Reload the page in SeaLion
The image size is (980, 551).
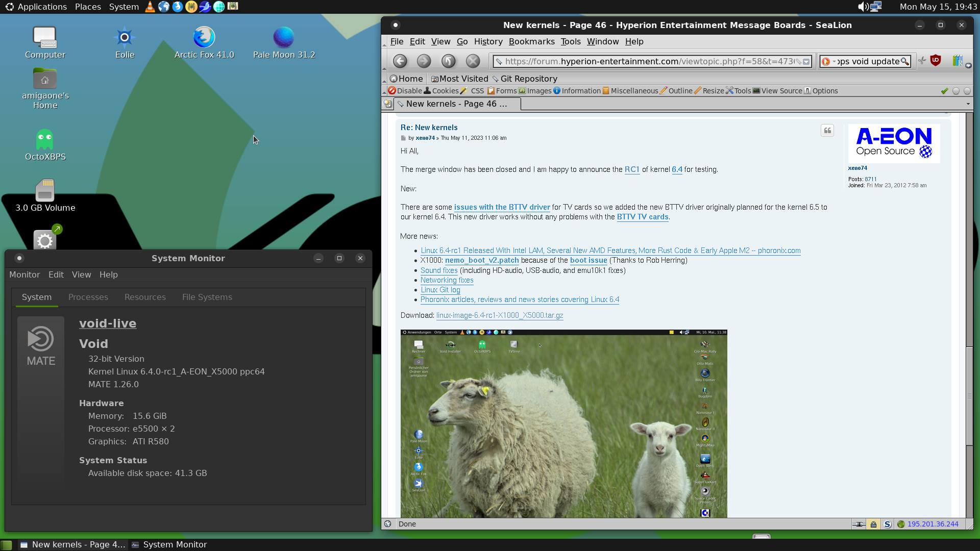(x=448, y=61)
